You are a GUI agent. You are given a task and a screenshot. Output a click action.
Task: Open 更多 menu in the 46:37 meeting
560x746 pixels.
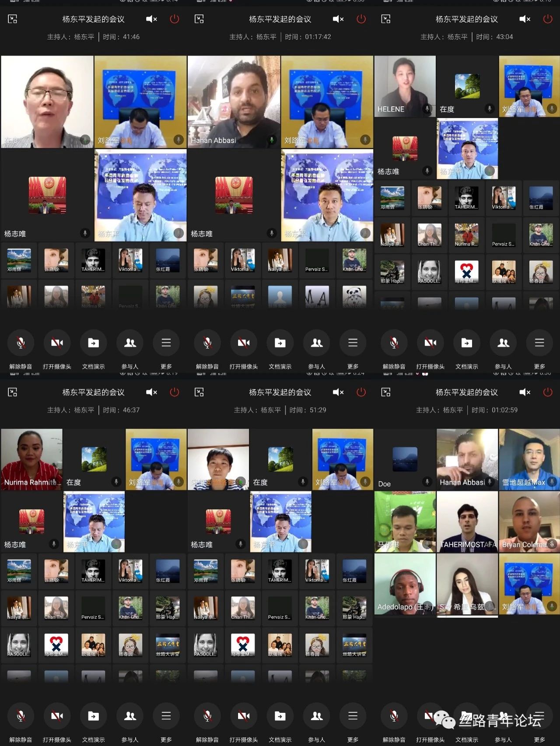(x=166, y=716)
